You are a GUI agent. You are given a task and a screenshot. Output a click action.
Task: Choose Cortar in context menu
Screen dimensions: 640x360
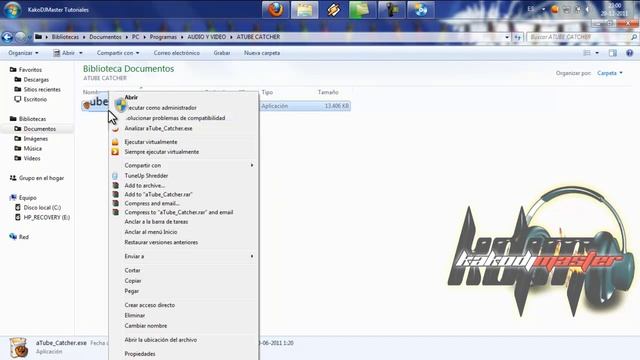pos(132,270)
